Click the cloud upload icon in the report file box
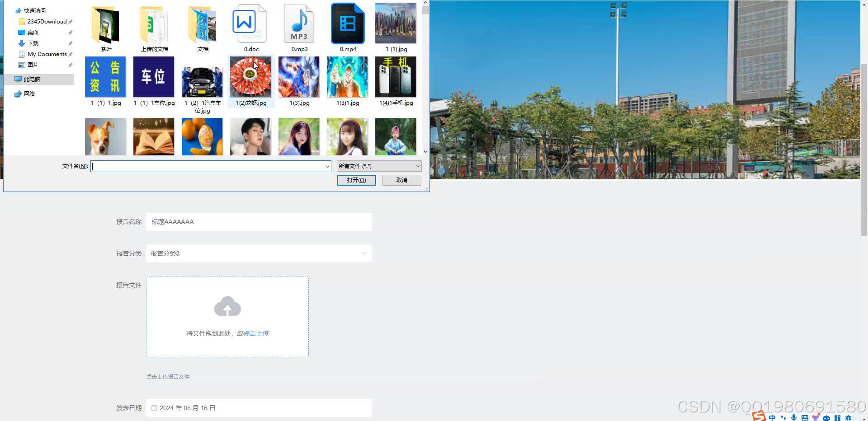Image resolution: width=868 pixels, height=421 pixels. pyautogui.click(x=227, y=307)
